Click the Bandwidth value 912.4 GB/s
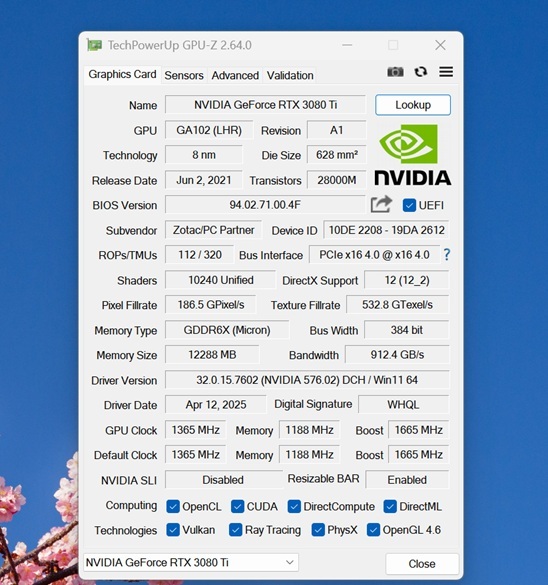 pos(397,354)
